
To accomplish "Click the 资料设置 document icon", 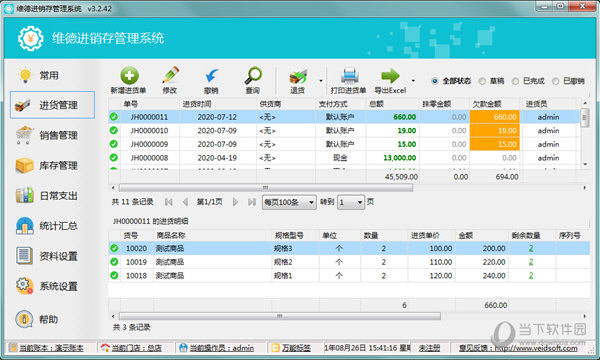I will (x=24, y=256).
